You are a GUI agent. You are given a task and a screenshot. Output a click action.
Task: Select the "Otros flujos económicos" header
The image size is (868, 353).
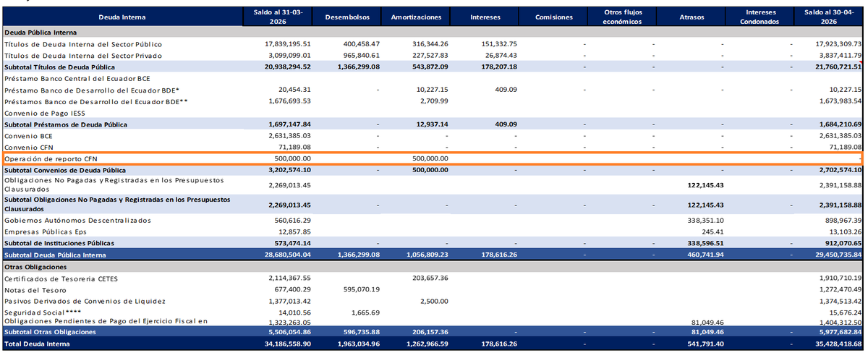click(622, 17)
